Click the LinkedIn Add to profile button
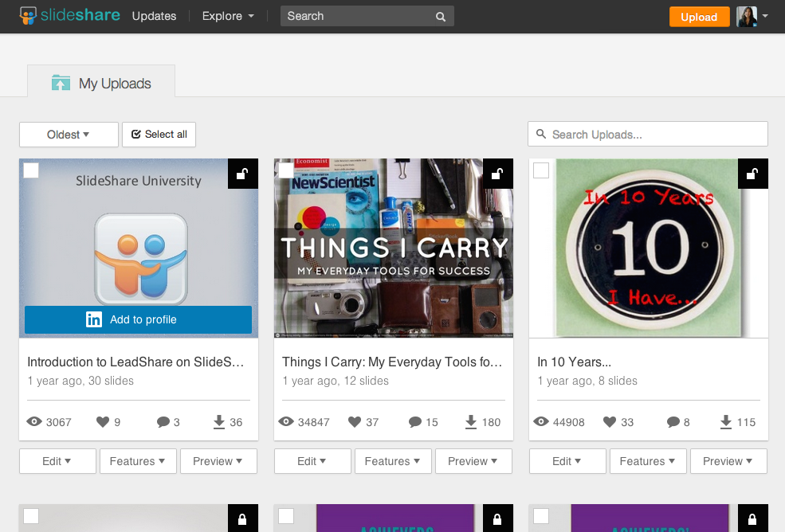This screenshot has width=785, height=532. pyautogui.click(x=138, y=319)
